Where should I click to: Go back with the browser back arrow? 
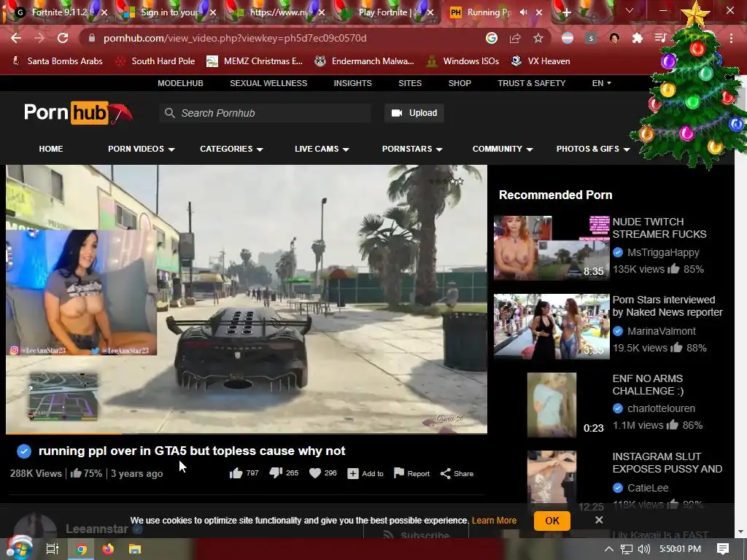click(16, 38)
